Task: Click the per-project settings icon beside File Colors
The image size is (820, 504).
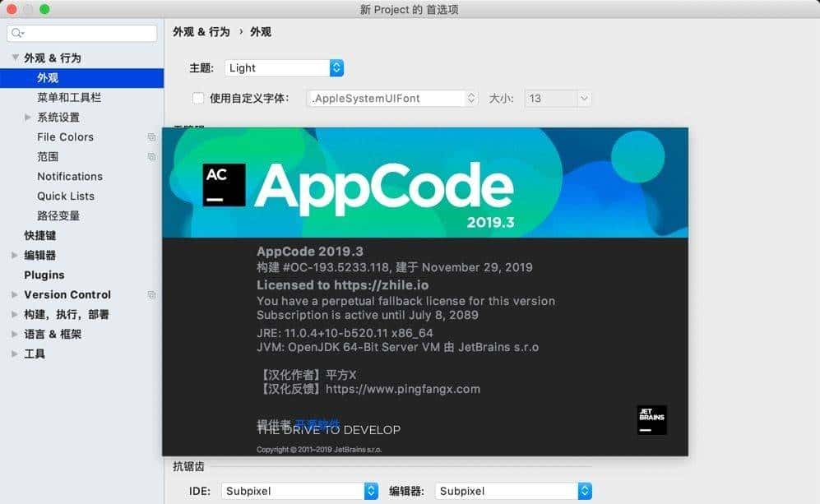Action: (x=151, y=136)
